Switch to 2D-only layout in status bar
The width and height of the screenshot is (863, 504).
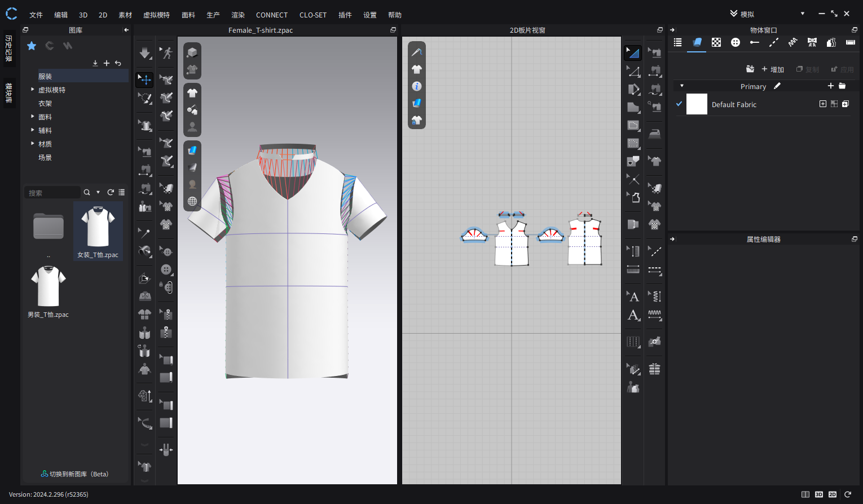click(x=833, y=494)
